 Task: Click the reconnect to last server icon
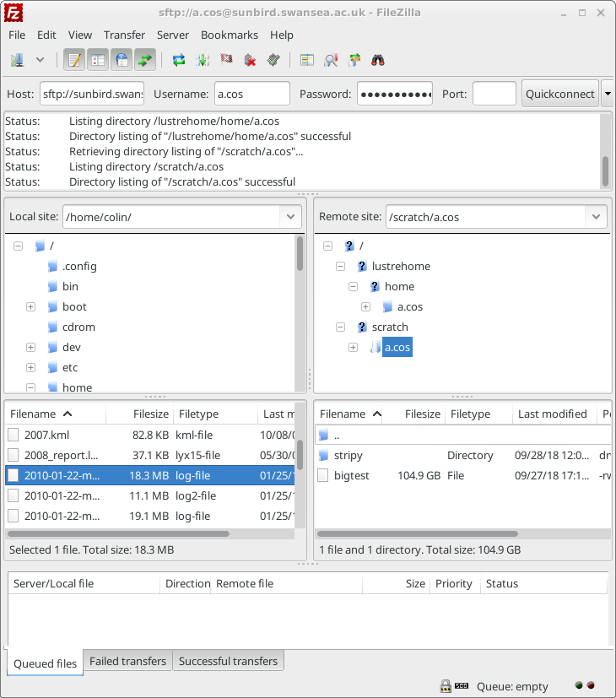273,60
